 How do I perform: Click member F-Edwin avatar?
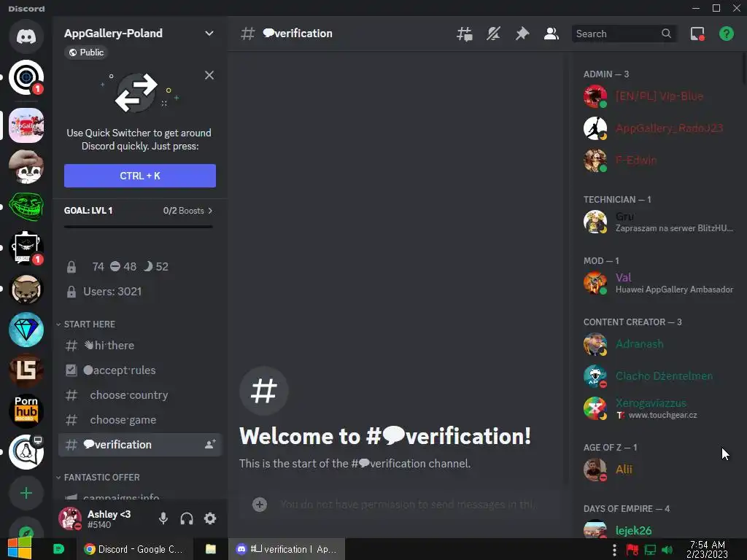click(595, 160)
